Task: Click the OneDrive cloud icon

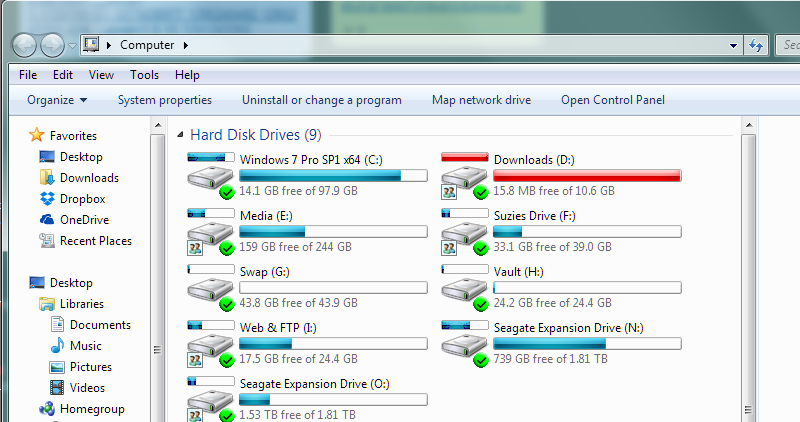Action: (x=47, y=219)
